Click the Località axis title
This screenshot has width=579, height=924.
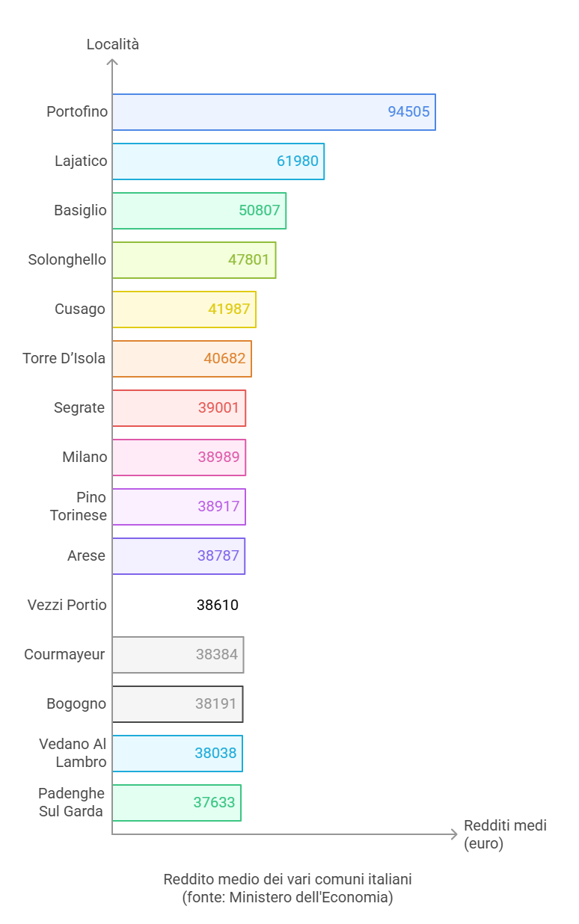(113, 44)
